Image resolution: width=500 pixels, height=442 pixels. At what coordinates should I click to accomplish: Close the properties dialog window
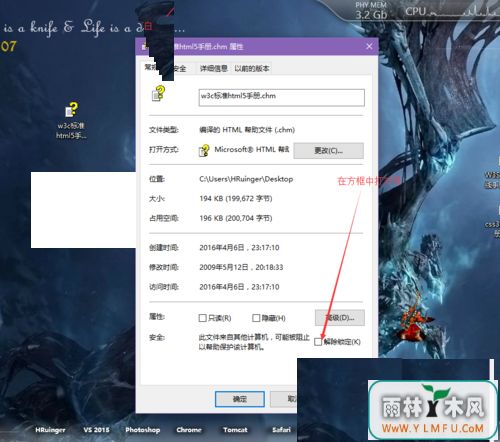[369, 46]
